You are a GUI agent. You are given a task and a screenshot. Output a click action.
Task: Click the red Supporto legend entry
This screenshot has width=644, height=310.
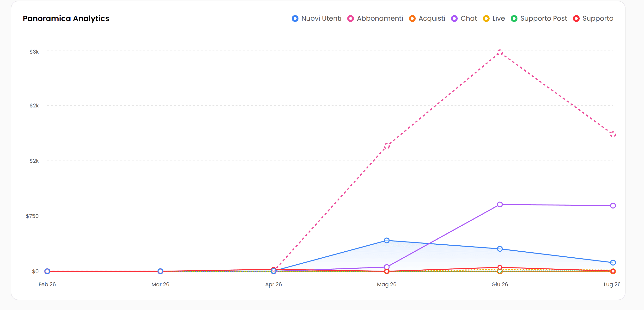[593, 19]
